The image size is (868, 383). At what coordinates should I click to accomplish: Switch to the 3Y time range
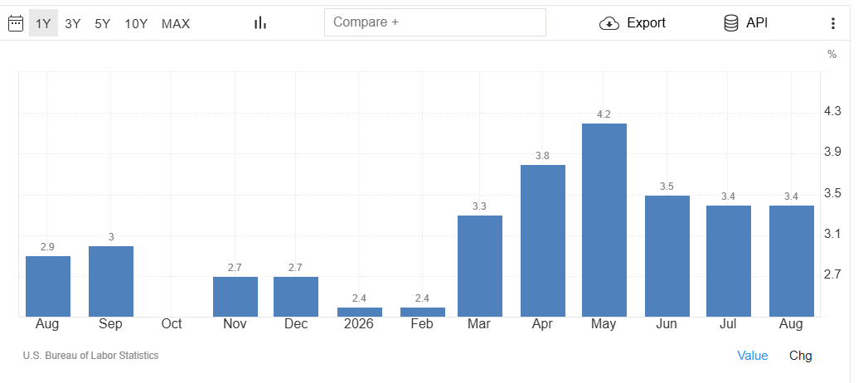[x=72, y=23]
